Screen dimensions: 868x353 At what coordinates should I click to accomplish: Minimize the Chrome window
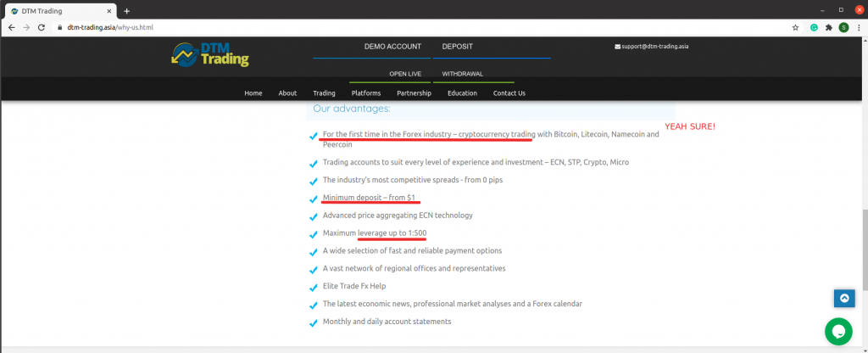(x=823, y=9)
